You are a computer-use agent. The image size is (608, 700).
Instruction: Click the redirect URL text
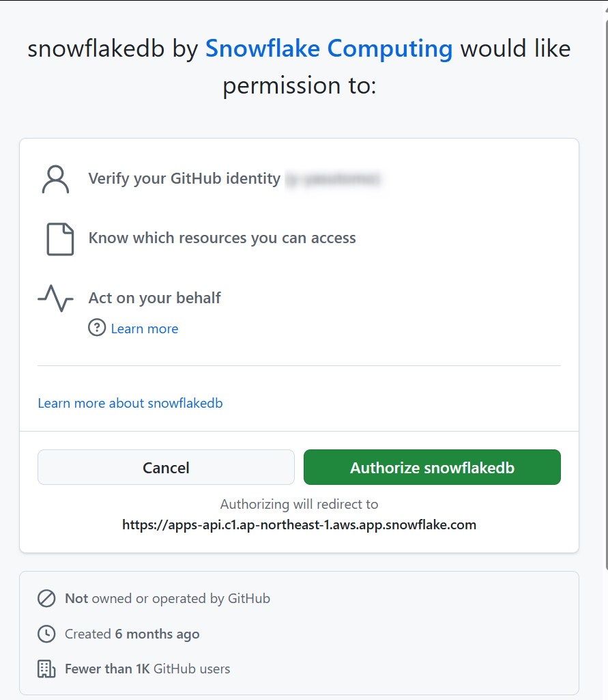(x=300, y=524)
